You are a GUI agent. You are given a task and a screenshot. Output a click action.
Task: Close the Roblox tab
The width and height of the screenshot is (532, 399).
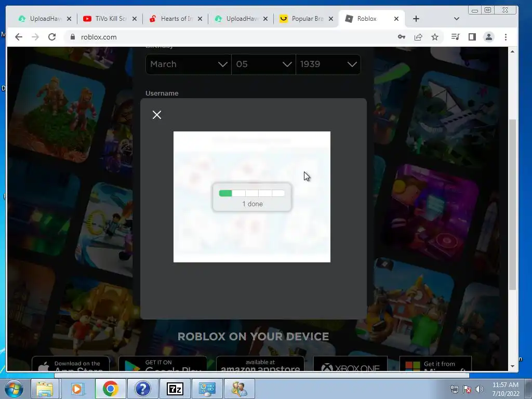click(x=396, y=19)
